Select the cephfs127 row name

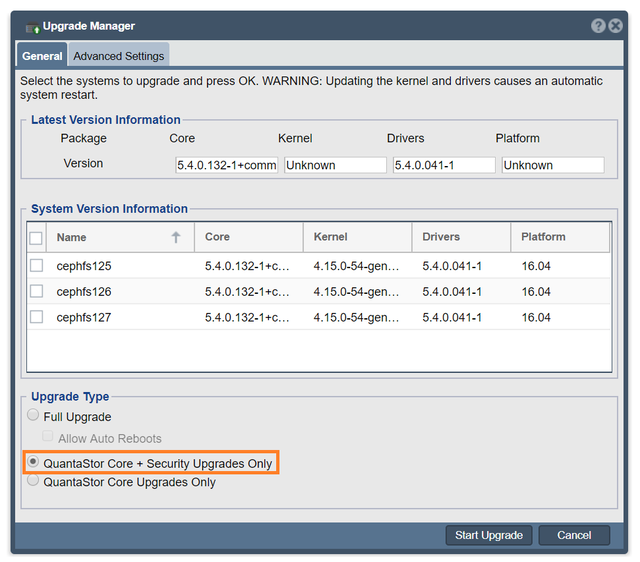(x=84, y=318)
